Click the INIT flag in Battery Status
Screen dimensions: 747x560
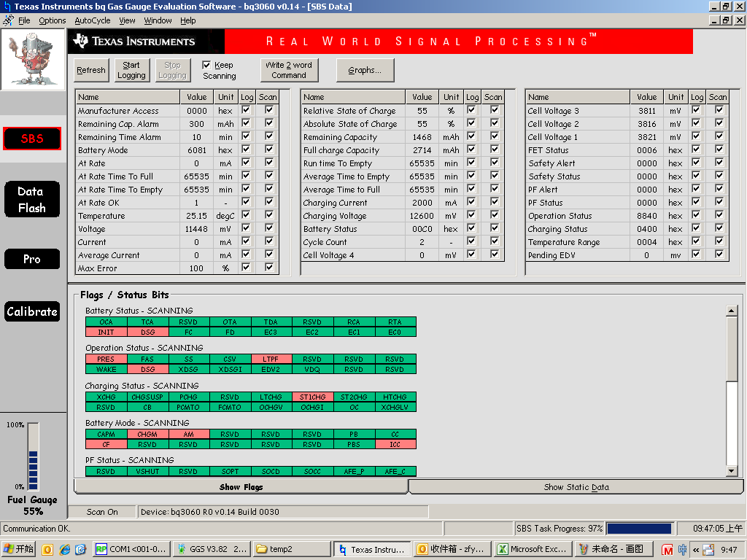click(107, 332)
